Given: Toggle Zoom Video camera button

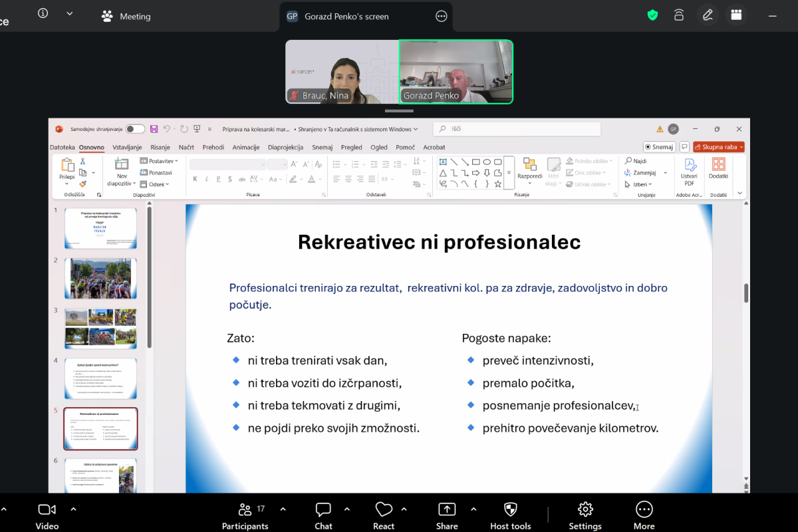Looking at the screenshot, I should point(47,515).
